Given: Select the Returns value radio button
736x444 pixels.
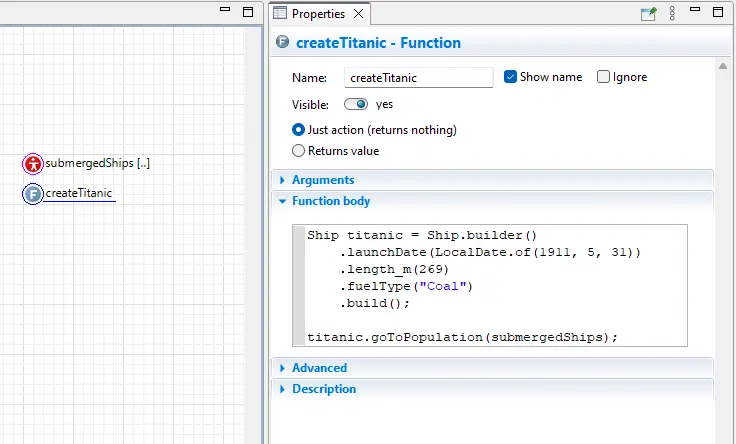Looking at the screenshot, I should coord(298,151).
